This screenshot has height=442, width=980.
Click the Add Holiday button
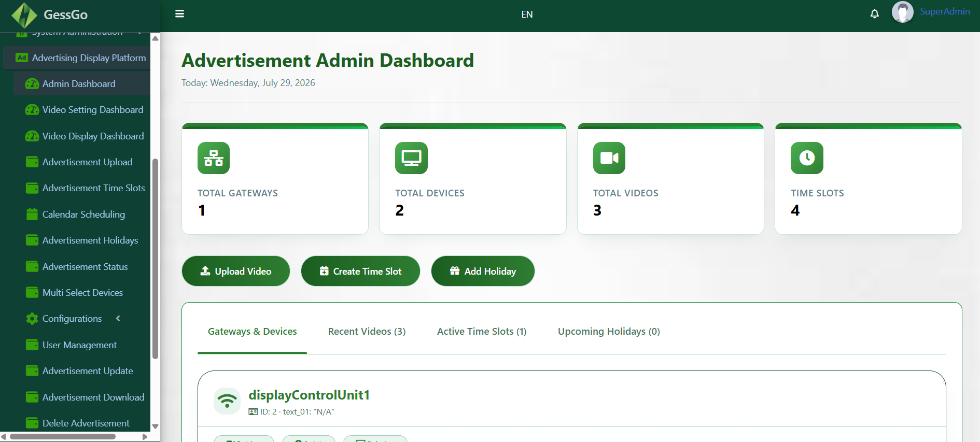[x=483, y=271]
